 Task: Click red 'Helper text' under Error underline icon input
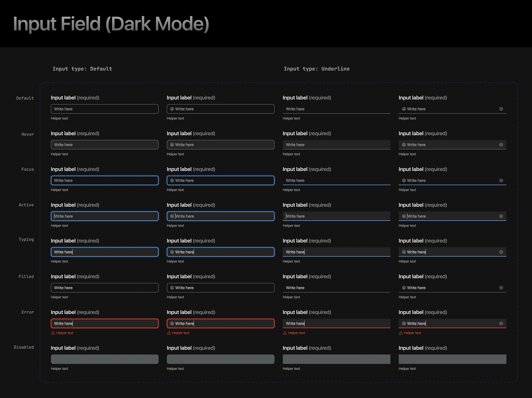point(413,333)
